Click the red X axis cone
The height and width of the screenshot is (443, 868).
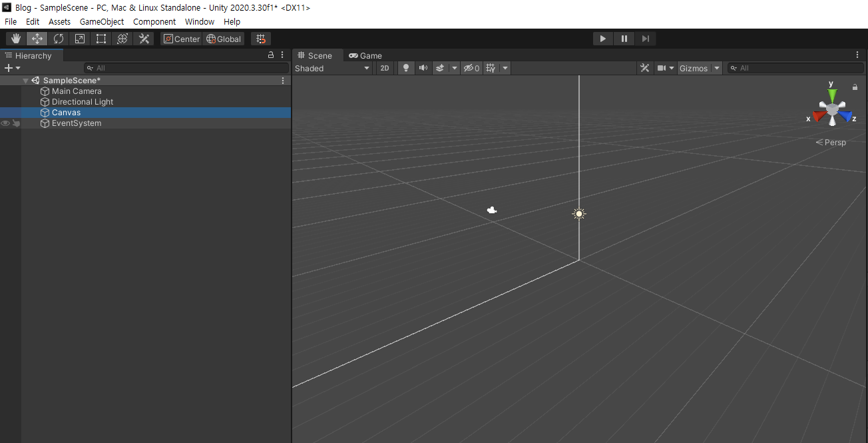[x=819, y=117]
